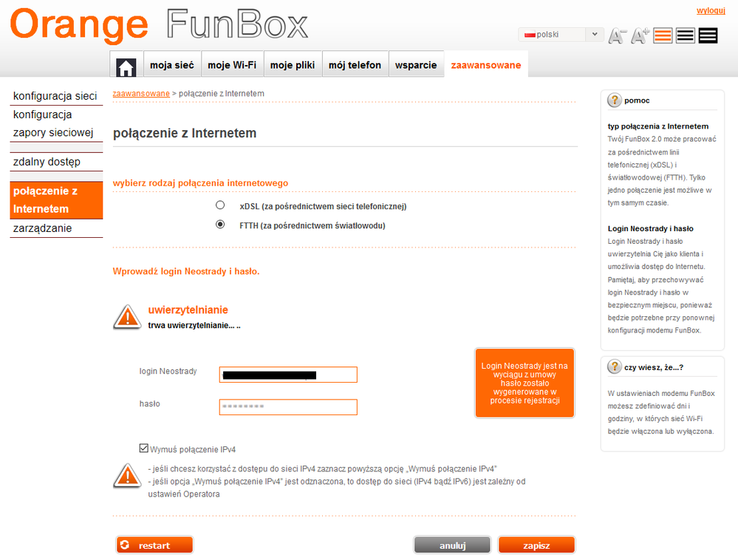Click the warning icon near the IPv4 note

pos(126,477)
